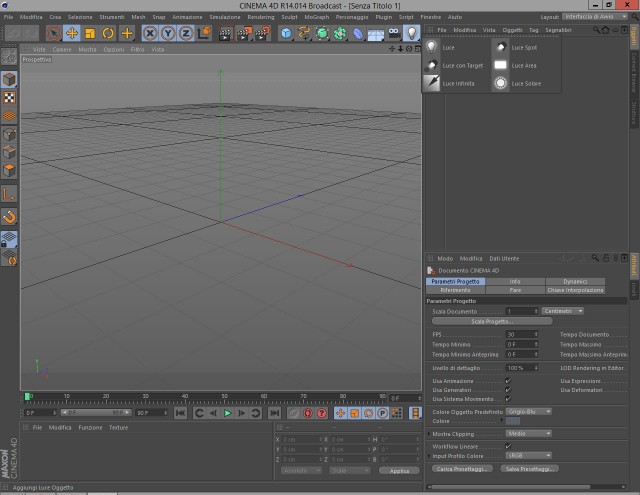Open material manager Texture menu
This screenshot has width=640, height=495.
(118, 427)
